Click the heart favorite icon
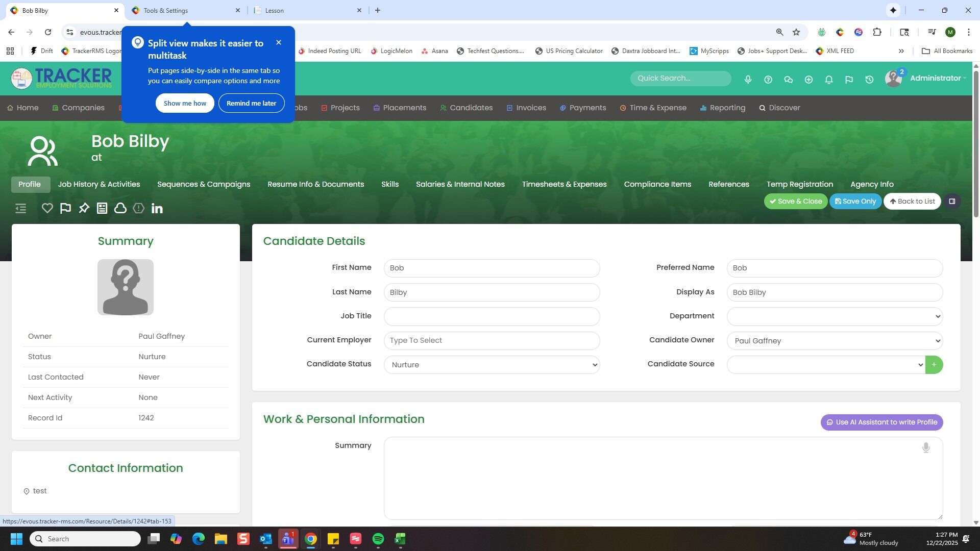 47,208
